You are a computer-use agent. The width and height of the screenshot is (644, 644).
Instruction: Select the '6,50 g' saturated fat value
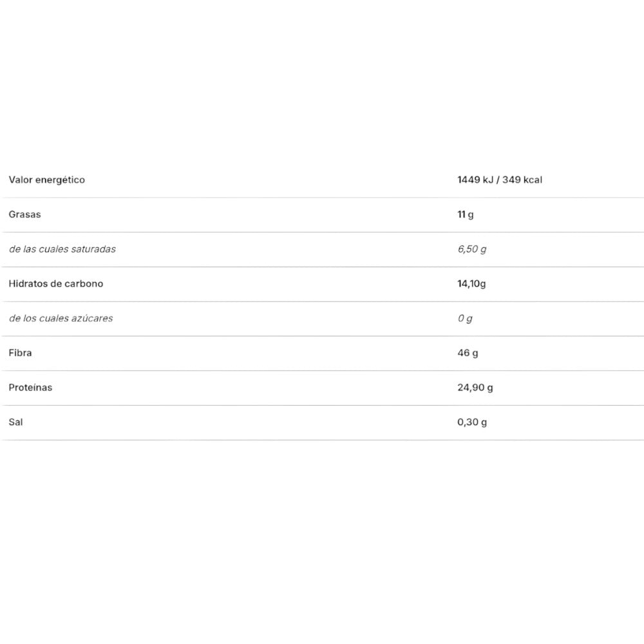point(472,249)
